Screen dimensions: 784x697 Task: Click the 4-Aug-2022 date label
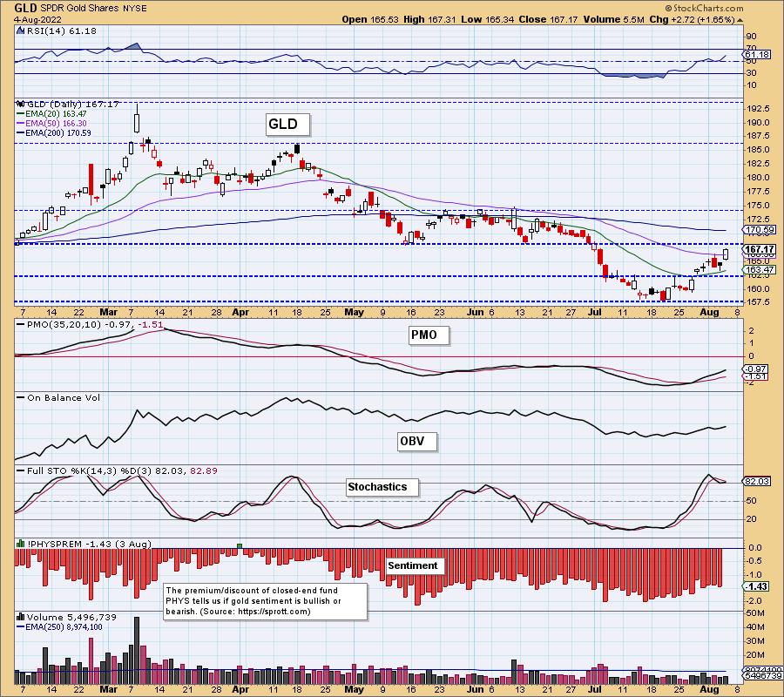point(37,20)
